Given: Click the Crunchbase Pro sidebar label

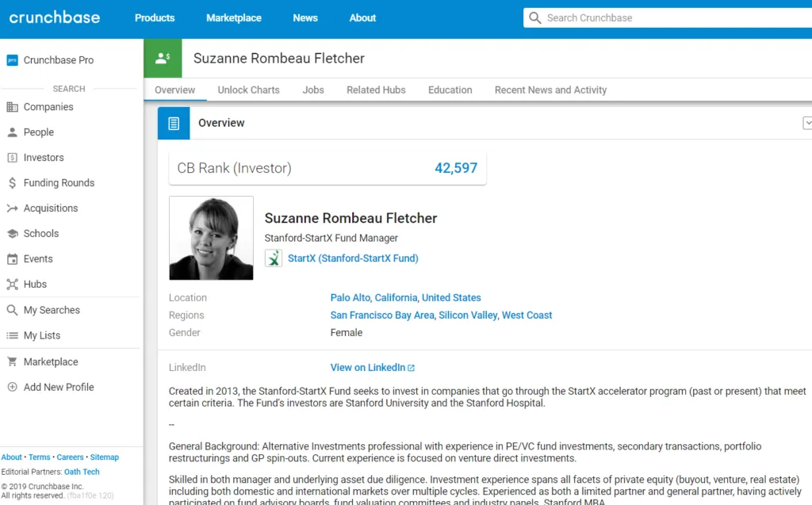Looking at the screenshot, I should point(59,60).
